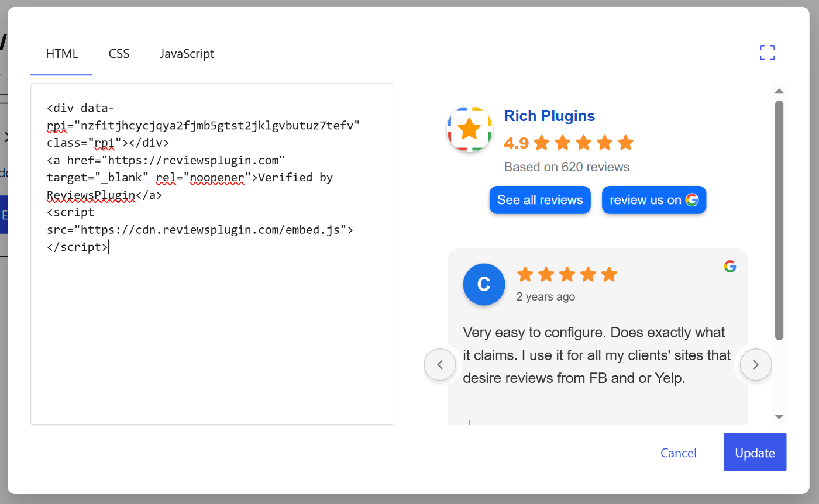Cancel the code editing dialog
819x504 pixels.
click(x=679, y=453)
